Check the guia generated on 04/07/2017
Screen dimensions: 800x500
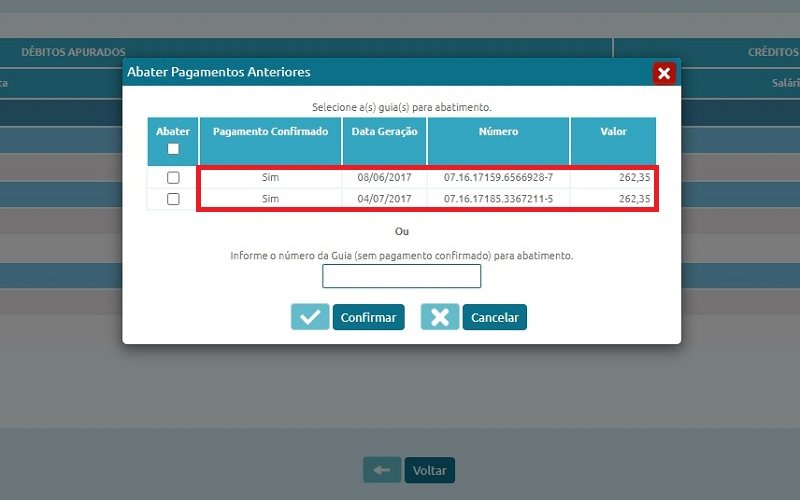click(173, 199)
